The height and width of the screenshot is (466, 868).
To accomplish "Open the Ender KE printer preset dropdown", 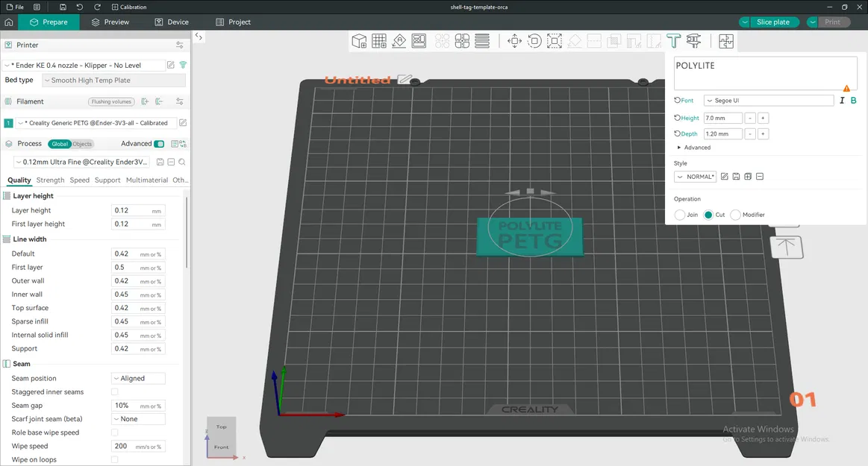I will click(84, 65).
